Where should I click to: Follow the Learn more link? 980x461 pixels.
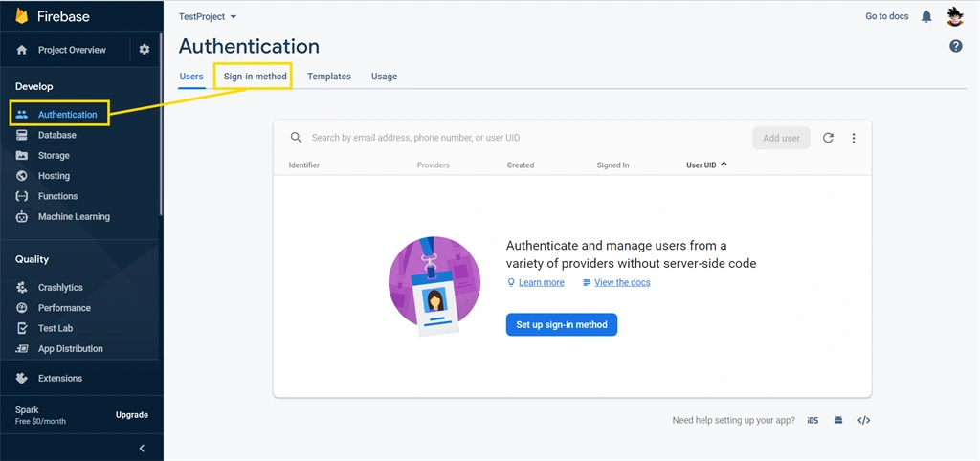tap(542, 282)
